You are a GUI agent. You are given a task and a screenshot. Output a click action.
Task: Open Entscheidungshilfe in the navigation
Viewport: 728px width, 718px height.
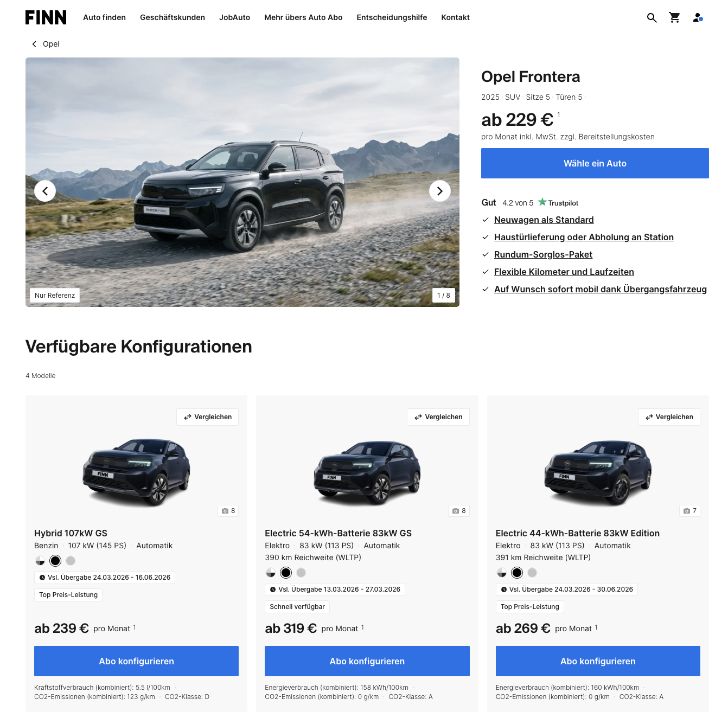pos(392,17)
